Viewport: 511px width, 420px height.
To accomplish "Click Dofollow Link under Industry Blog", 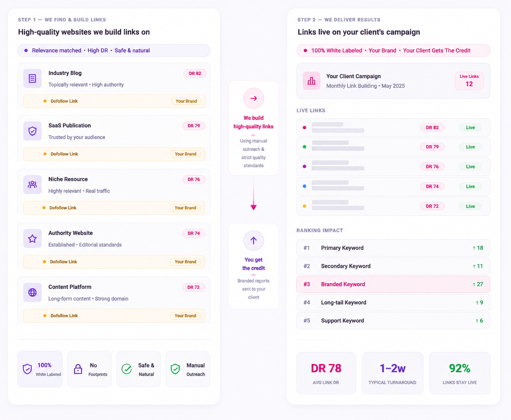I will 64,101.
